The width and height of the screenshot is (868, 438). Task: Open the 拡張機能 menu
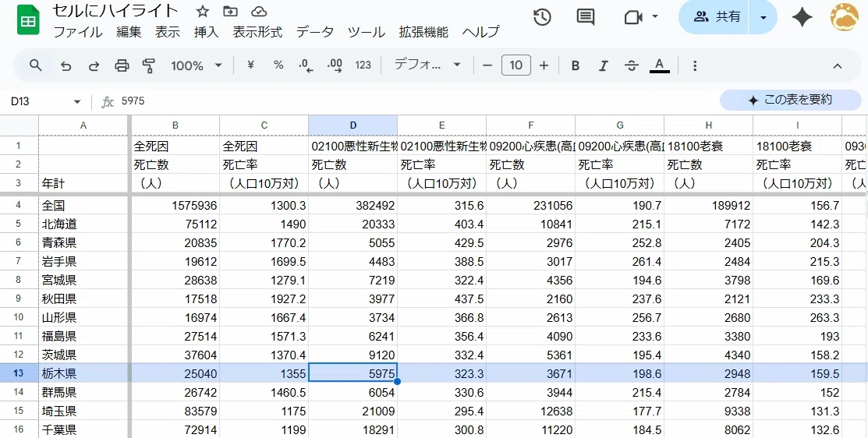423,32
